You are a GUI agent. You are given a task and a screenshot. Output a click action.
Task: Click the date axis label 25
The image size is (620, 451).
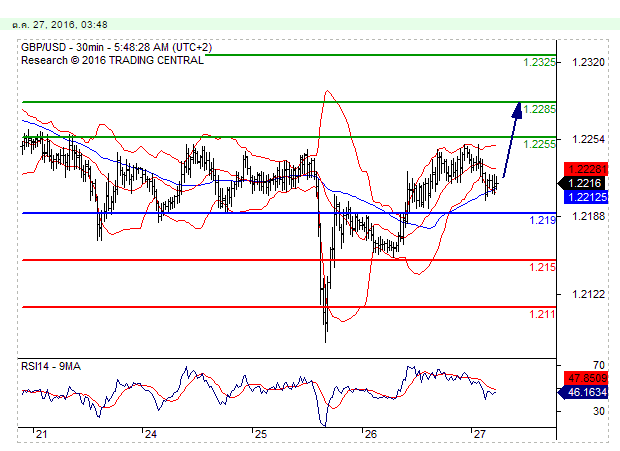click(x=261, y=434)
